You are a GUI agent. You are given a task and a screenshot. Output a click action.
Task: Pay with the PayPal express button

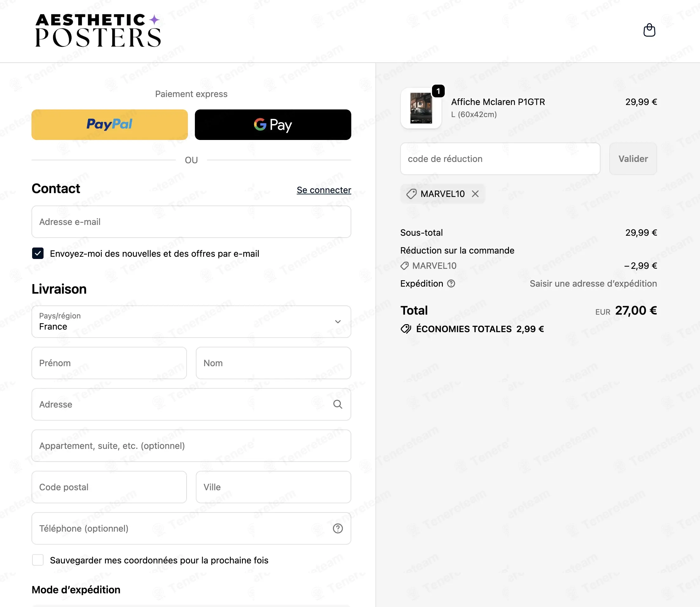pyautogui.click(x=110, y=124)
